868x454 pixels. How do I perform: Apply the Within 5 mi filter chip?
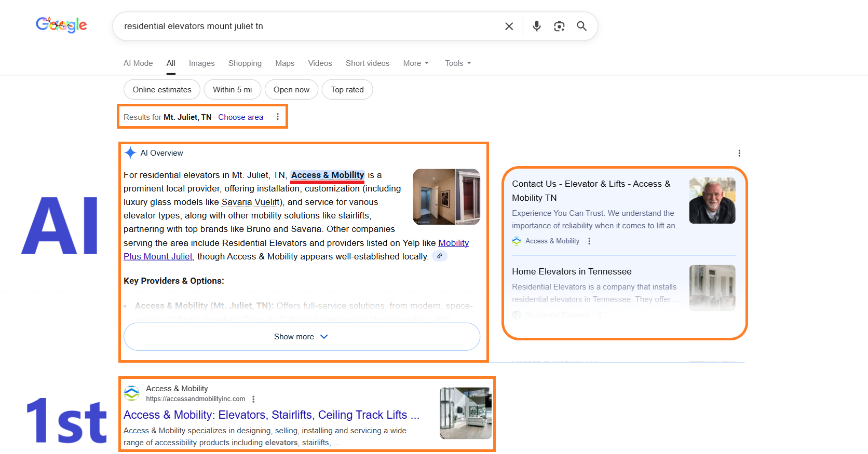232,90
